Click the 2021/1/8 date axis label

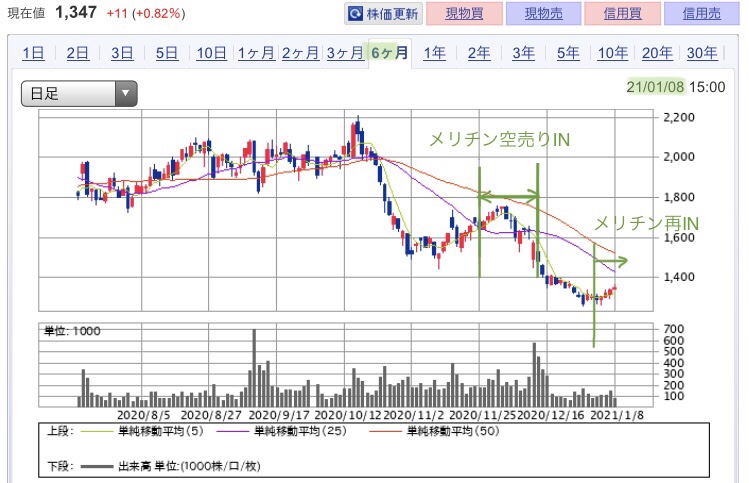(617, 415)
